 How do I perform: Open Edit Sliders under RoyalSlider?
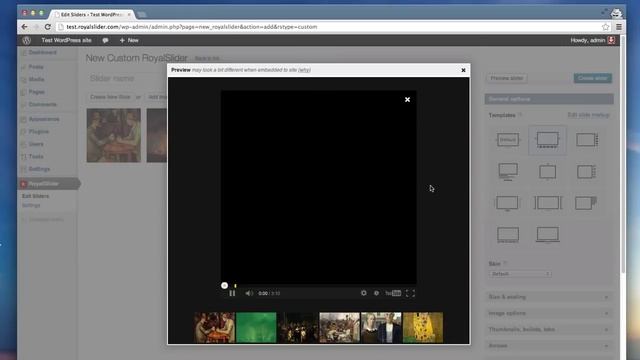coord(36,196)
